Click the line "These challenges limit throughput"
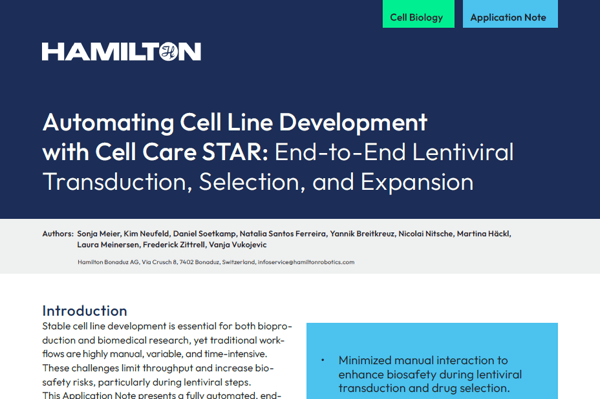The width and height of the screenshot is (600, 399). tap(158, 368)
